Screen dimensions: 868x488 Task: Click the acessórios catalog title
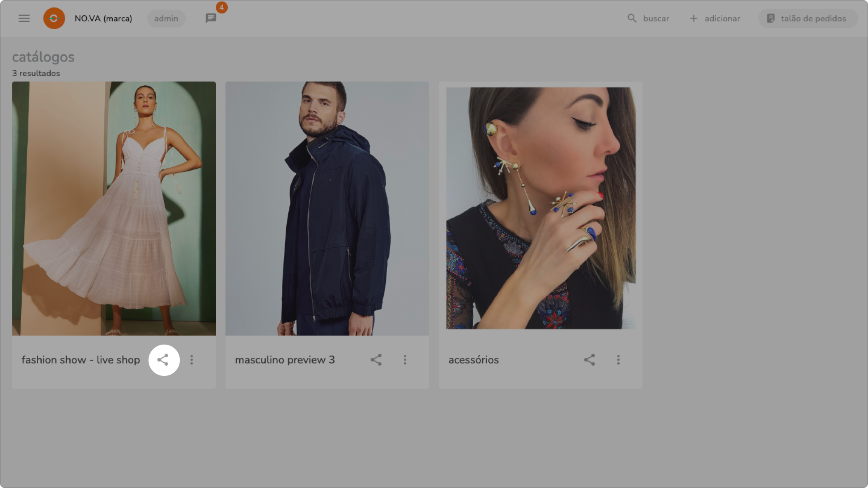coord(474,360)
